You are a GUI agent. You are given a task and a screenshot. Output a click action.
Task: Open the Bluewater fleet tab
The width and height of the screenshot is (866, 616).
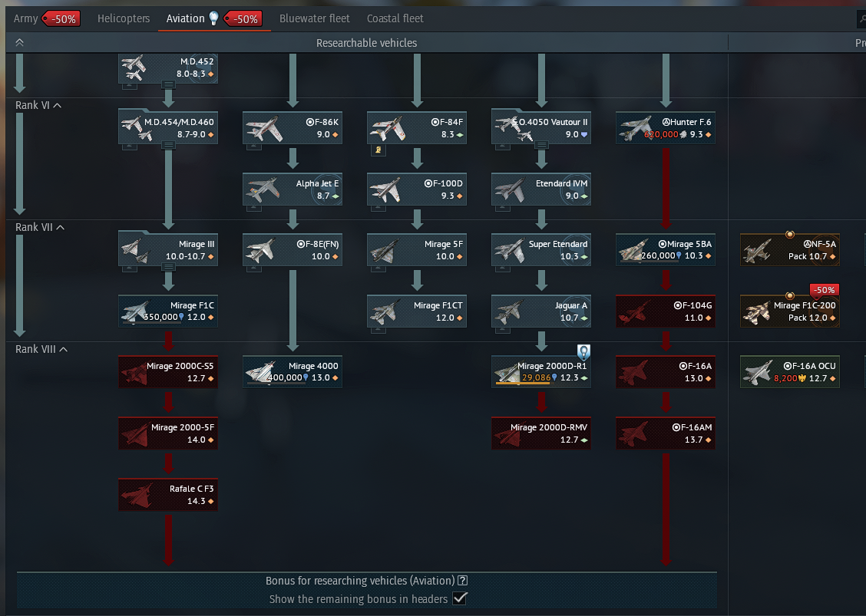pyautogui.click(x=314, y=18)
